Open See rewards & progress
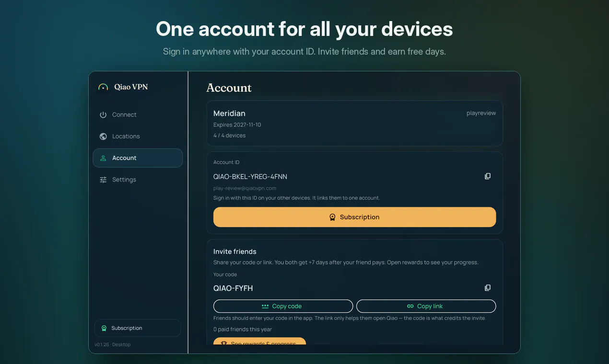Screen dimensions: 609x364 (x=259, y=341)
